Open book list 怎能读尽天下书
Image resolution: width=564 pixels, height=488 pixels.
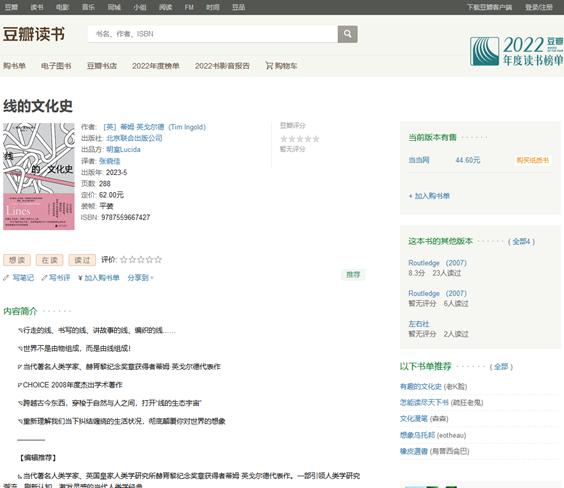[x=424, y=402]
